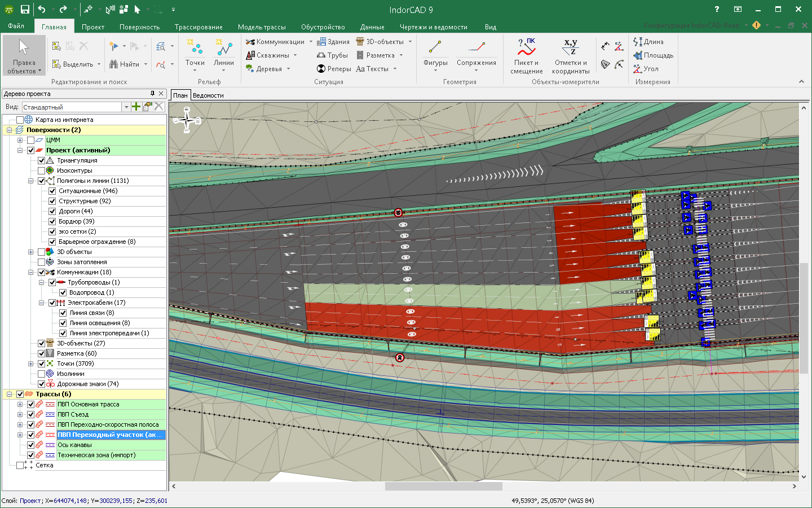The image size is (812, 508).
Task: Click the horizontal scrollbar thumb
Action: tap(444, 486)
